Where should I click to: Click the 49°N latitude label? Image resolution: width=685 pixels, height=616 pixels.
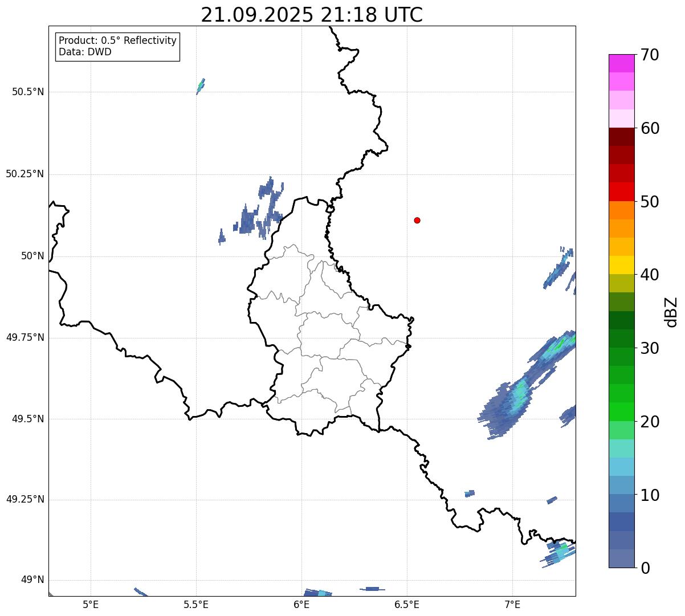tap(32, 580)
